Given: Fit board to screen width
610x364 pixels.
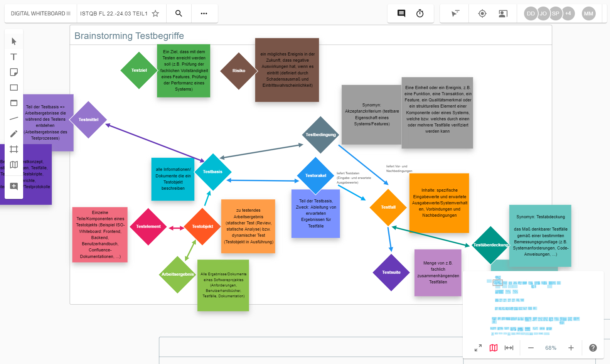Looking at the screenshot, I should (x=509, y=348).
